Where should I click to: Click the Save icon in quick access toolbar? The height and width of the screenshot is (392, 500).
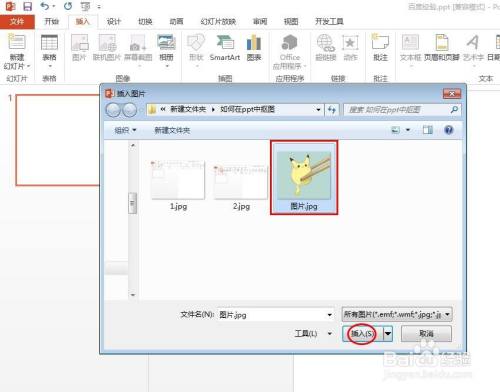tap(27, 6)
